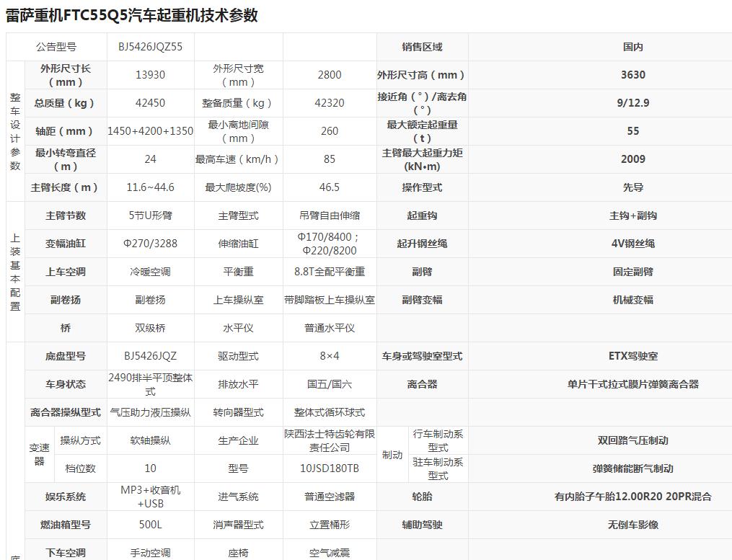
Task: Click emission level 国五/国六
Action: (330, 384)
